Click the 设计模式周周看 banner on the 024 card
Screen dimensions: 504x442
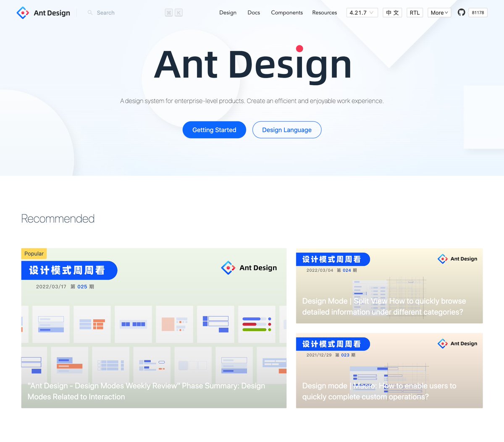click(333, 259)
